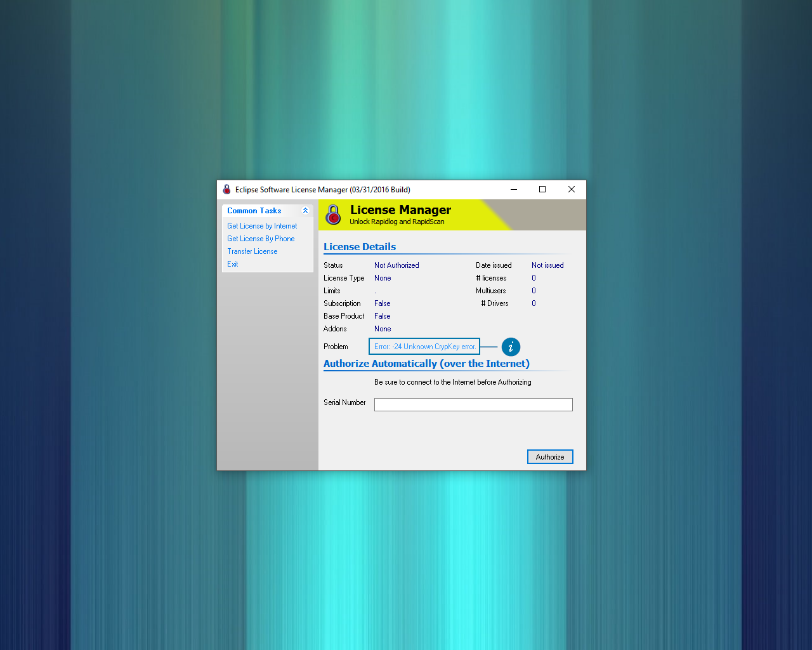Open Get License by Internet

(x=262, y=226)
